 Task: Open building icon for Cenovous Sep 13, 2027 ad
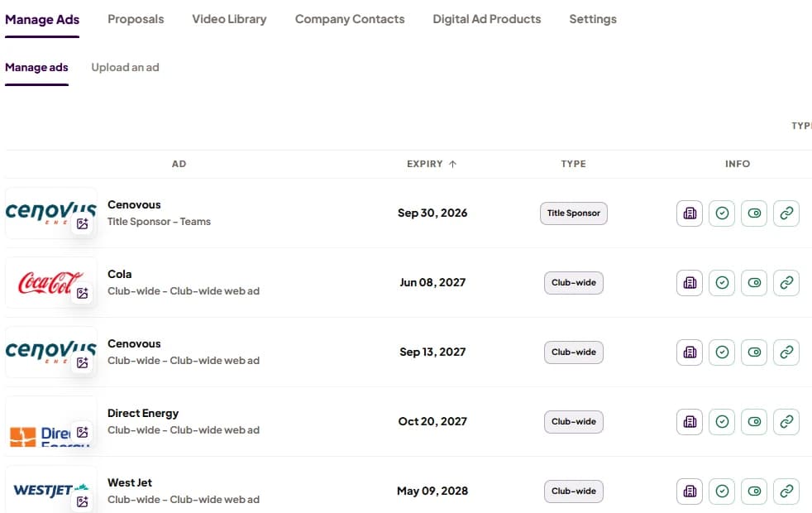click(x=690, y=352)
